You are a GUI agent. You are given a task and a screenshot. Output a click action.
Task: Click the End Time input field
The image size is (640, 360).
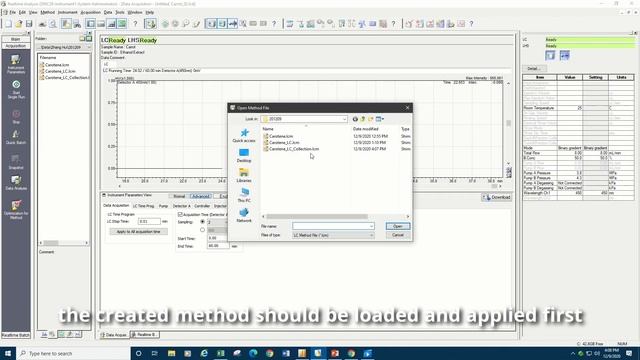(x=218, y=246)
